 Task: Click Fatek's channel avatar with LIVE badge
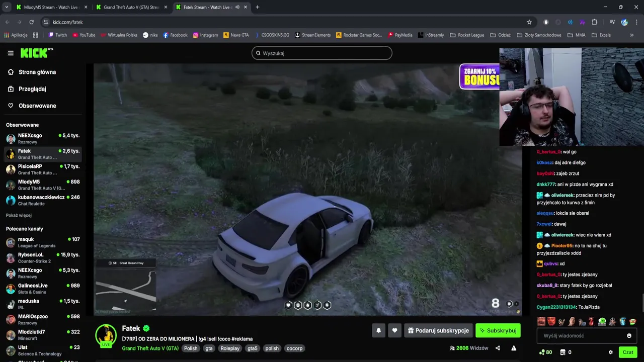(x=106, y=335)
